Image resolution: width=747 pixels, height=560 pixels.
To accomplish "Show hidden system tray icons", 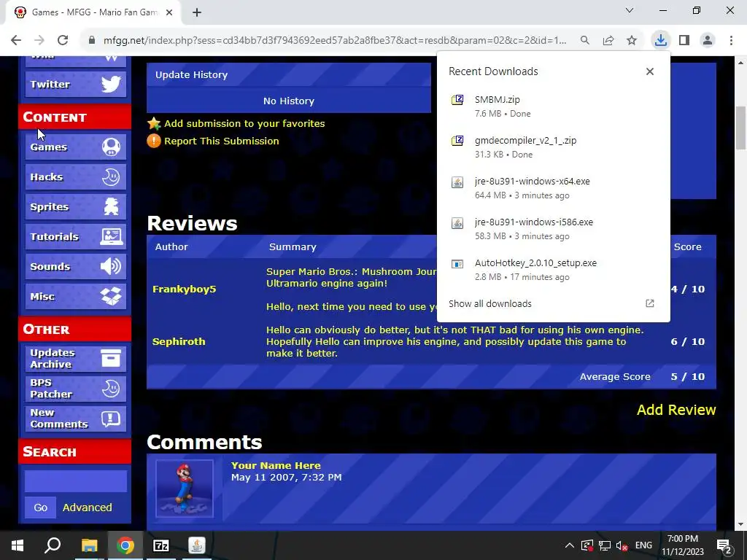I will (570, 545).
